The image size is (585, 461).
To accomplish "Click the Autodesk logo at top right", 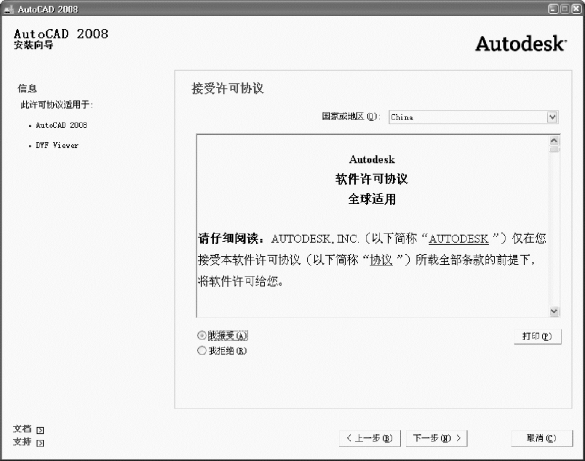I will coord(521,44).
